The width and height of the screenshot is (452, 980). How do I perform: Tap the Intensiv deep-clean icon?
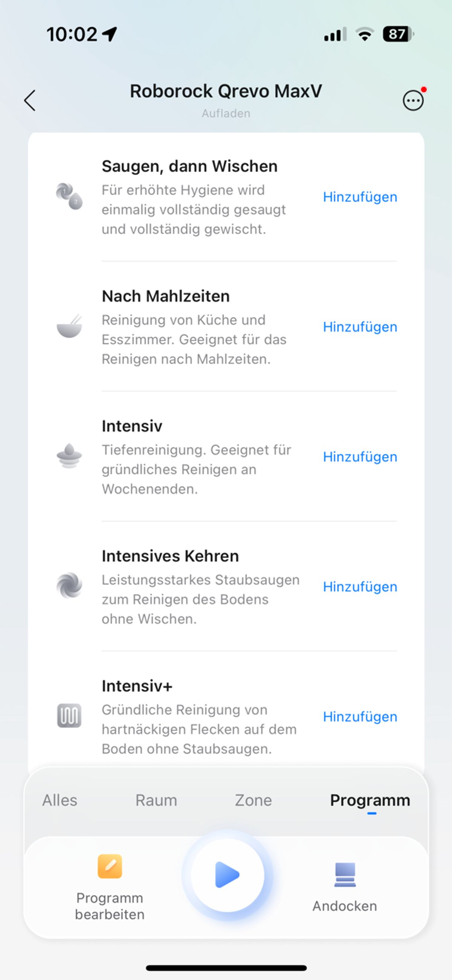coord(69,456)
